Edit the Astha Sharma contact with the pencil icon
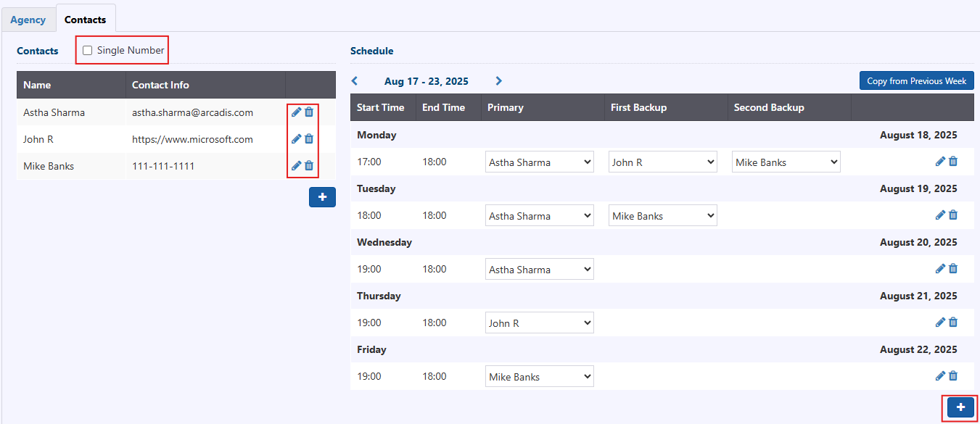 [296, 112]
